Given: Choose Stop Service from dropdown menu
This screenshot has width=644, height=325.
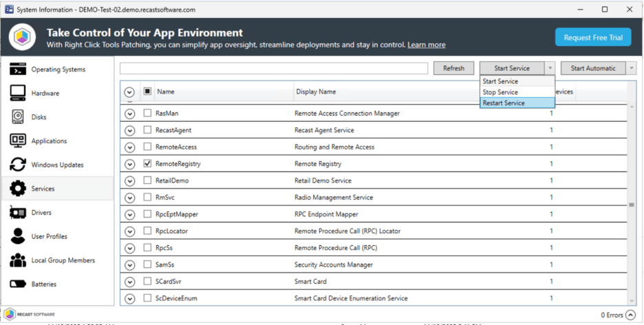Looking at the screenshot, I should [500, 92].
